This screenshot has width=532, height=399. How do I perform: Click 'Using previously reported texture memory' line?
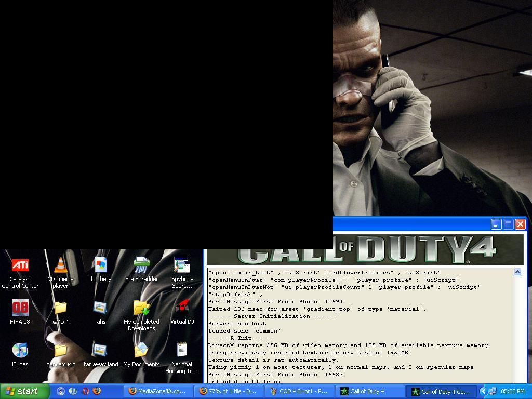(310, 353)
